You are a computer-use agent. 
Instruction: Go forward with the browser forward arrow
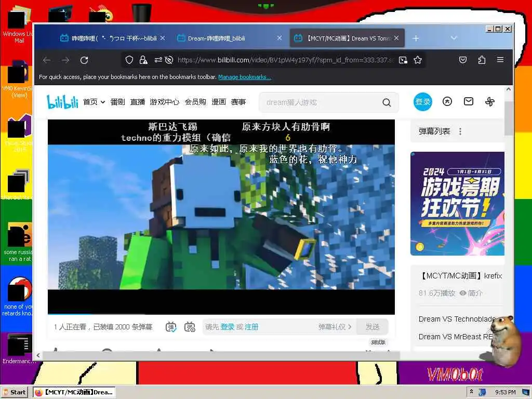point(65,60)
